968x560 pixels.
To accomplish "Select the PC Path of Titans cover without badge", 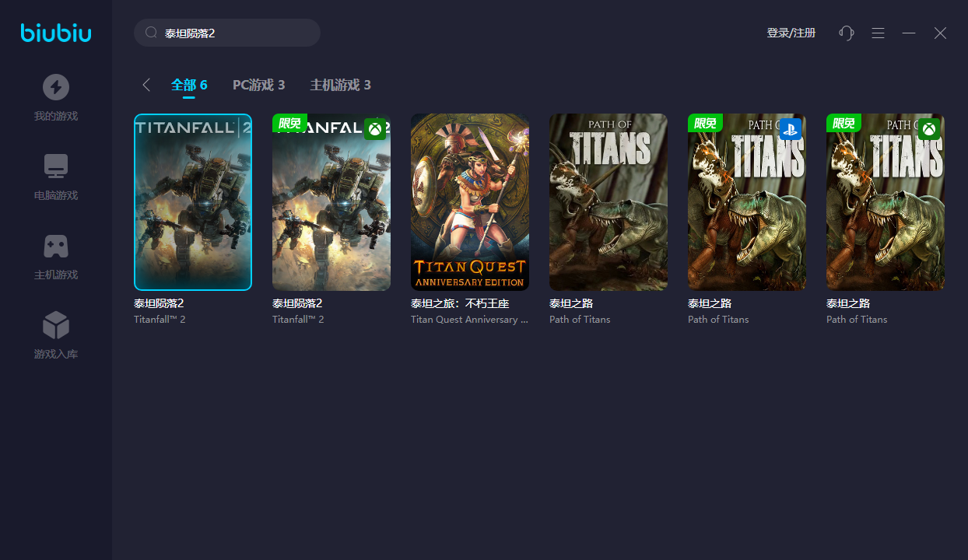I will coord(609,202).
